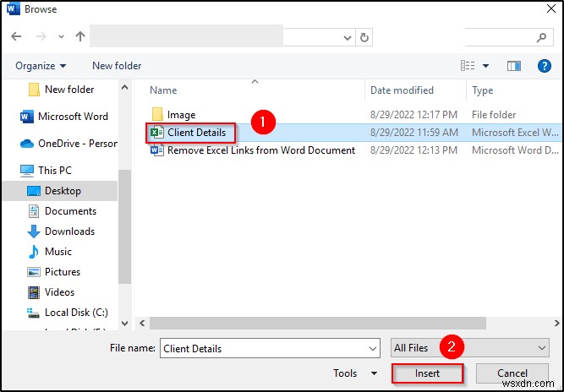Click the horizontal scrollbar in file list

[x=318, y=323]
